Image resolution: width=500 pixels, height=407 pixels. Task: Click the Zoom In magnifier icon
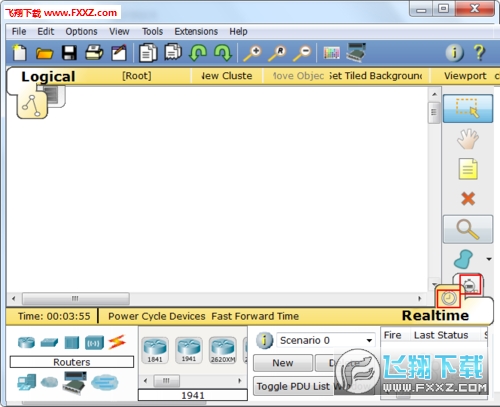252,53
